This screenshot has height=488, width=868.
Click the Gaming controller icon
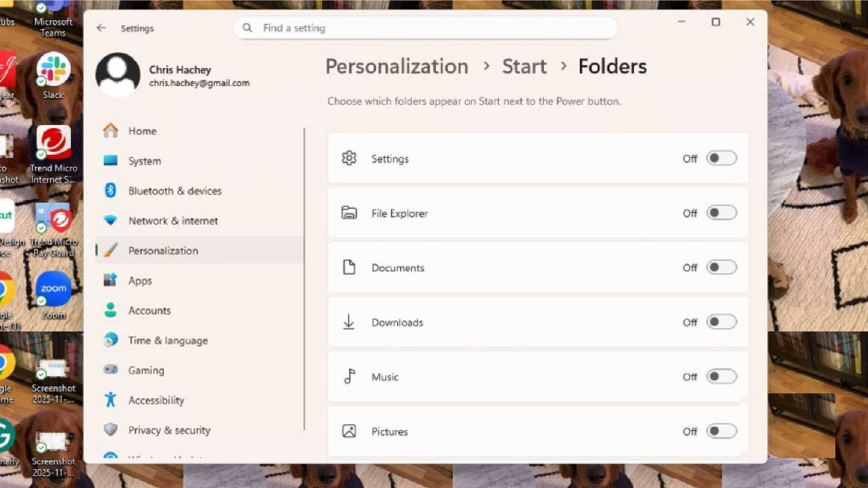tap(111, 370)
